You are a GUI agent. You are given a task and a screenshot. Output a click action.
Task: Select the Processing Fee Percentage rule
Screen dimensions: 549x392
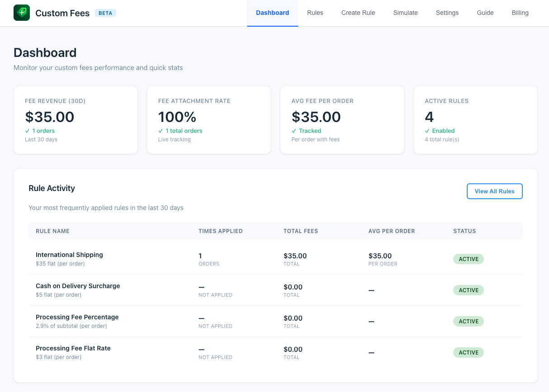click(77, 317)
